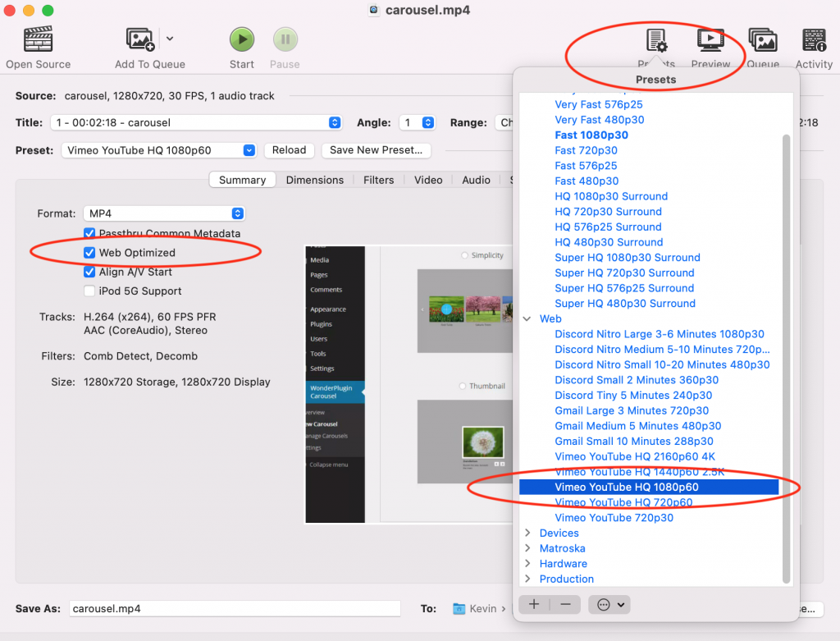Expand the Devices presets category
This screenshot has height=641, width=840.
[529, 533]
